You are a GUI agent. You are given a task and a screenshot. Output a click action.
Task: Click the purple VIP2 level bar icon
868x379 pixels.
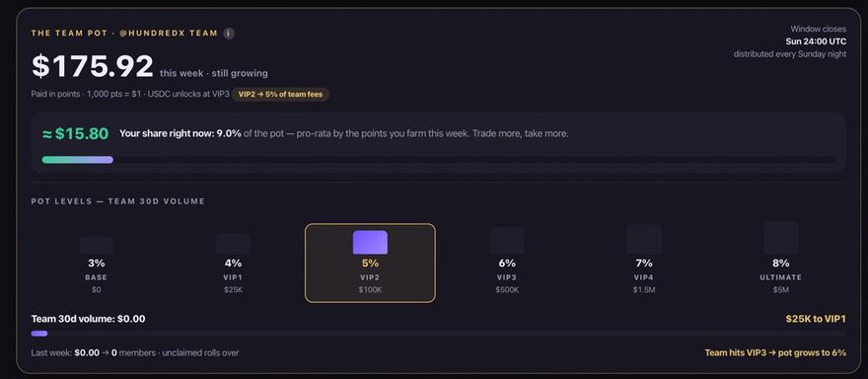pos(370,243)
